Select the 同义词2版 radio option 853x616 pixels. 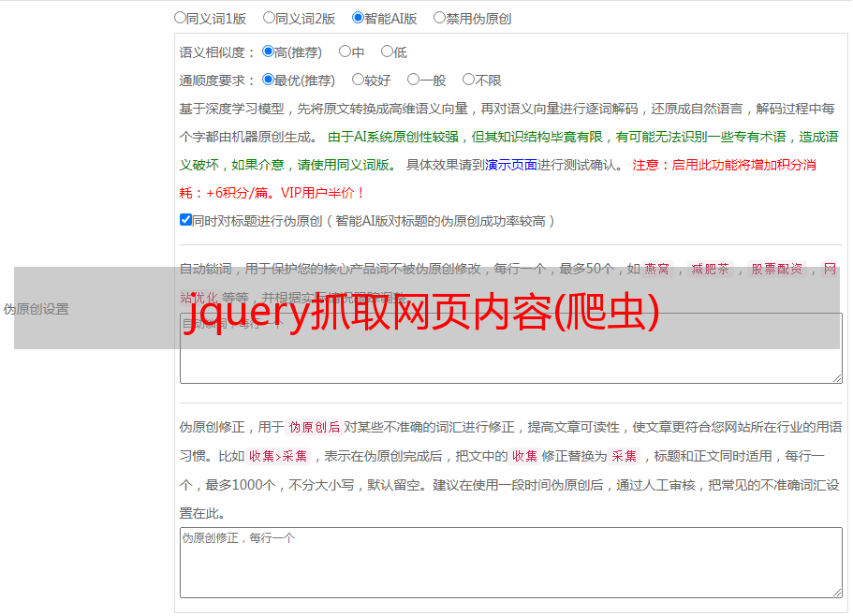click(x=269, y=18)
